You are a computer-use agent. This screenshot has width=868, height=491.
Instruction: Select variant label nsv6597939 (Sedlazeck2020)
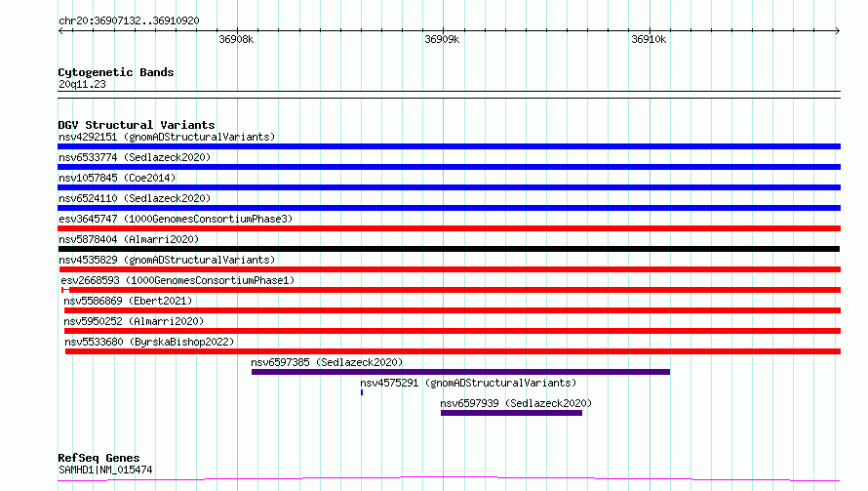[516, 403]
